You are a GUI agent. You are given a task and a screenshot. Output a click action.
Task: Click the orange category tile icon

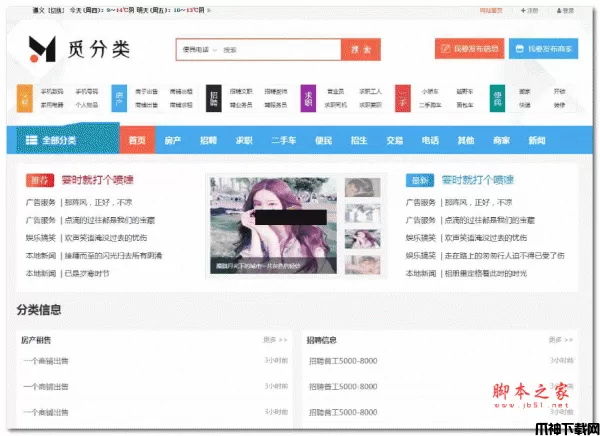point(24,98)
